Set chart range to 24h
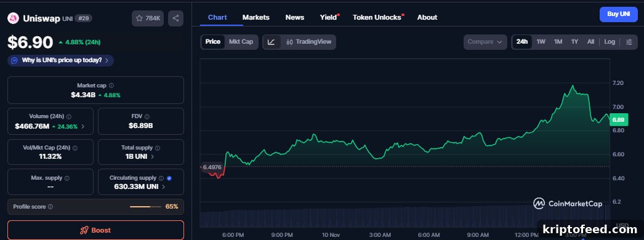This screenshot has height=240, width=644. tap(522, 42)
